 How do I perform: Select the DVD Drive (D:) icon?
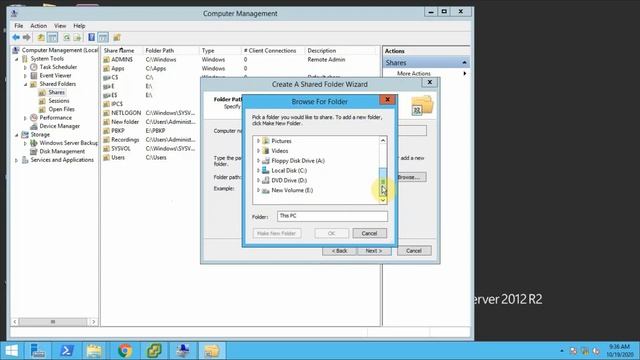click(266, 180)
